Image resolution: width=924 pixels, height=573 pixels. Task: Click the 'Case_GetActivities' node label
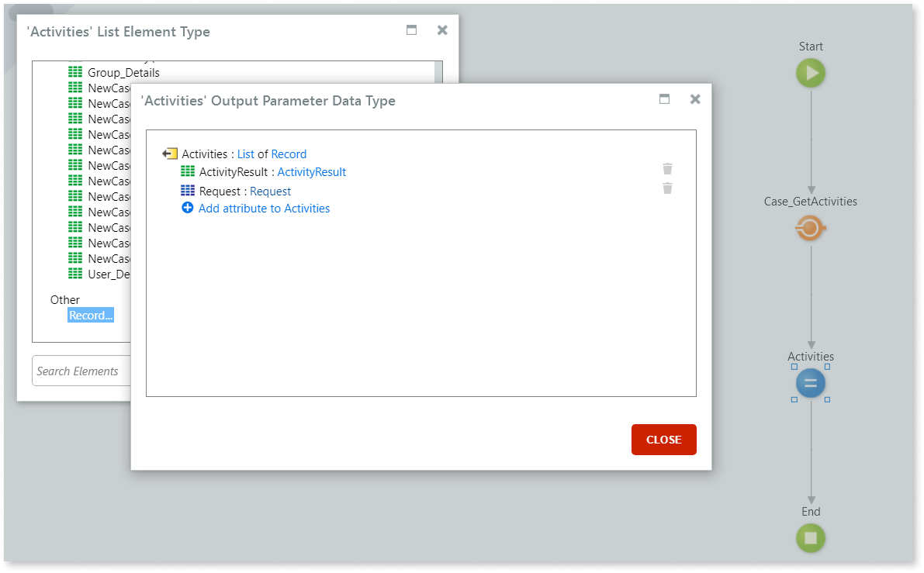pos(810,202)
